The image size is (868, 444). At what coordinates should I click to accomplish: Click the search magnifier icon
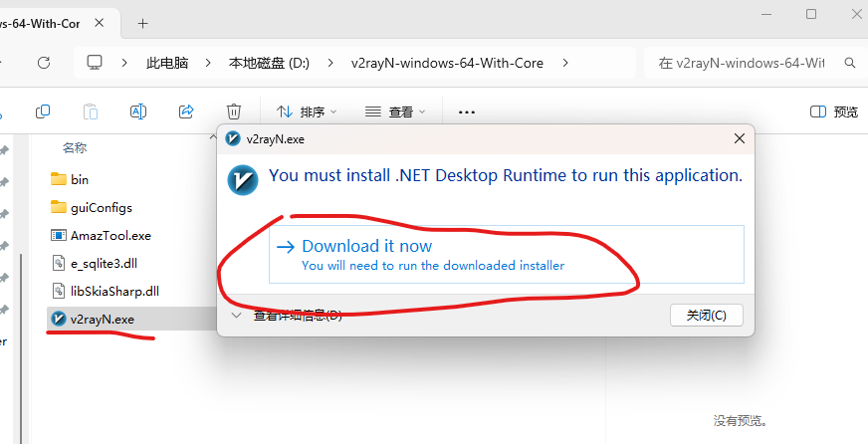[x=850, y=63]
